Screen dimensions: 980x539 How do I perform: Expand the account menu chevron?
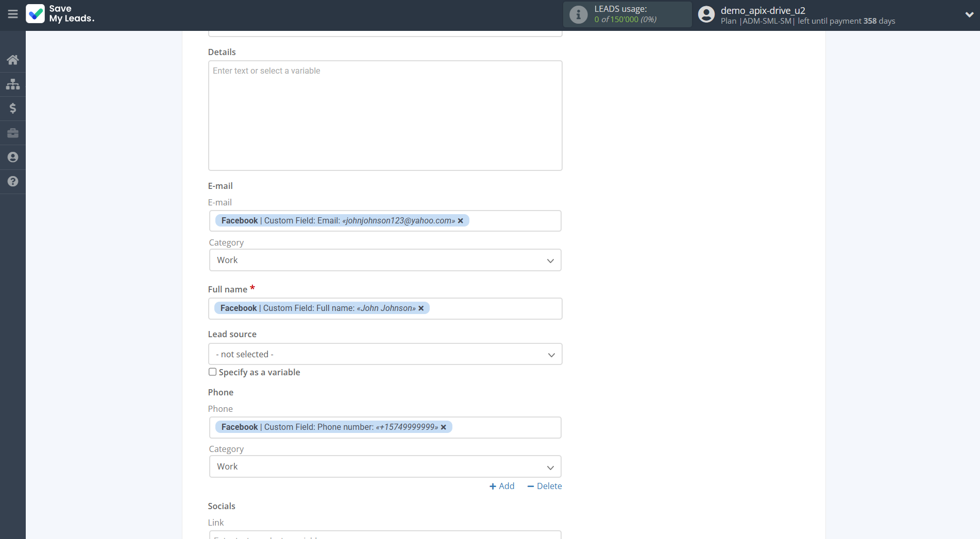[x=969, y=14]
